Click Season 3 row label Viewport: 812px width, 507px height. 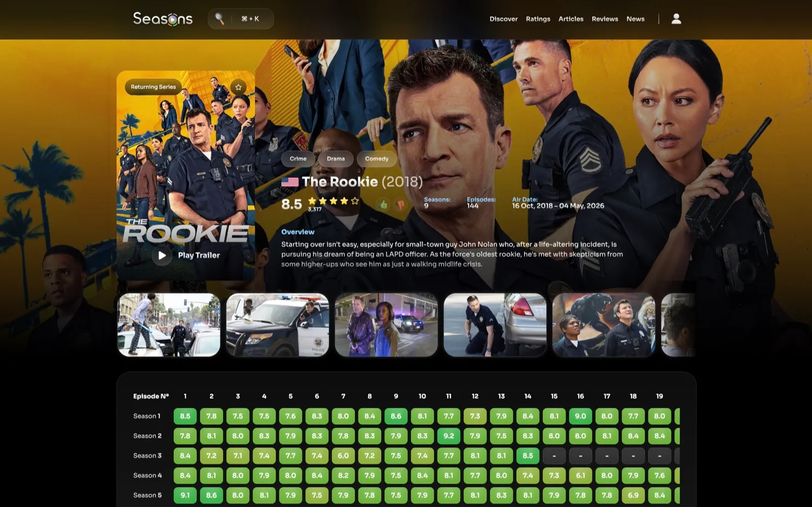point(147,456)
